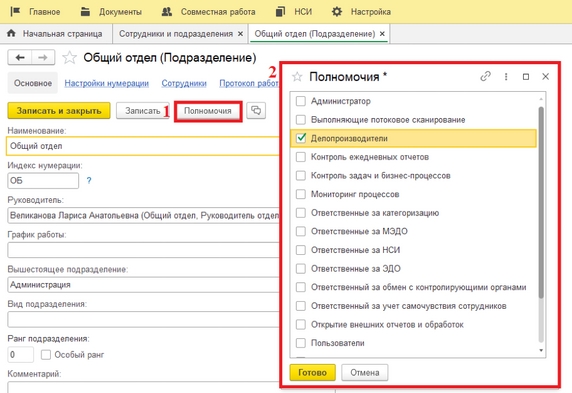Open the НСИ menu
This screenshot has width=572, height=393.
(x=303, y=12)
